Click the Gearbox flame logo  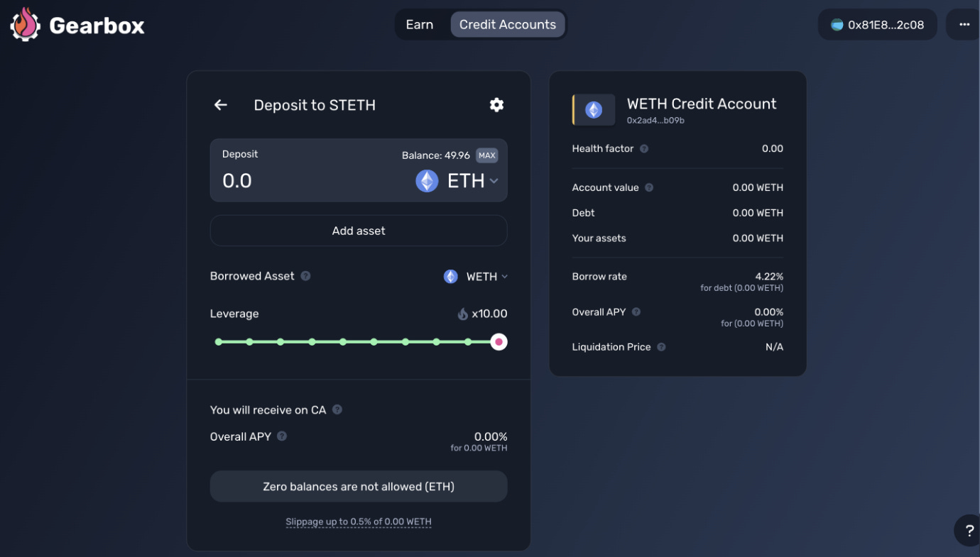(25, 25)
